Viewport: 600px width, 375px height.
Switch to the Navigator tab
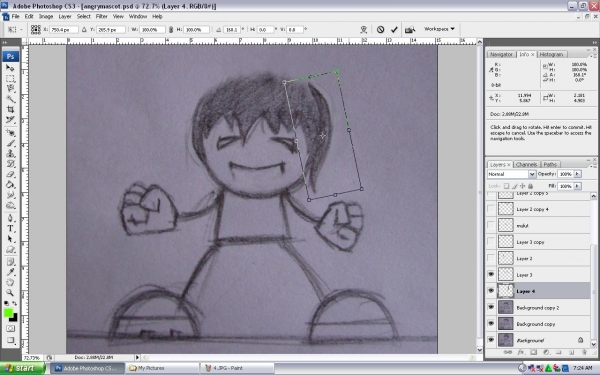tap(501, 54)
